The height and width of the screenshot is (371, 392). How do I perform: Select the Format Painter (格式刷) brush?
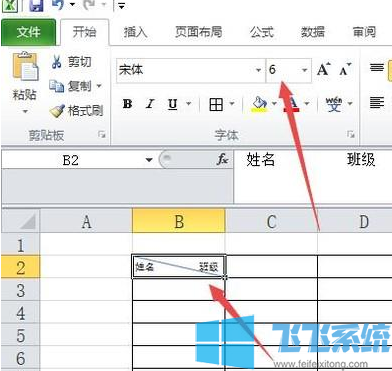click(x=76, y=111)
